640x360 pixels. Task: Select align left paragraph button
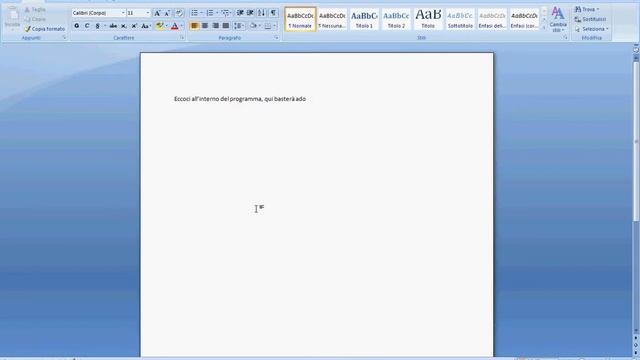[x=194, y=26]
